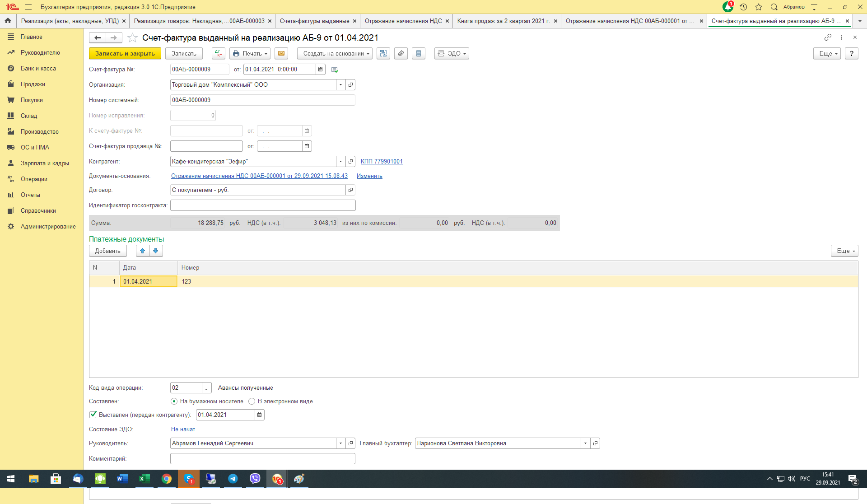Select В электронном виде radio button
This screenshot has height=504, width=867.
[252, 401]
